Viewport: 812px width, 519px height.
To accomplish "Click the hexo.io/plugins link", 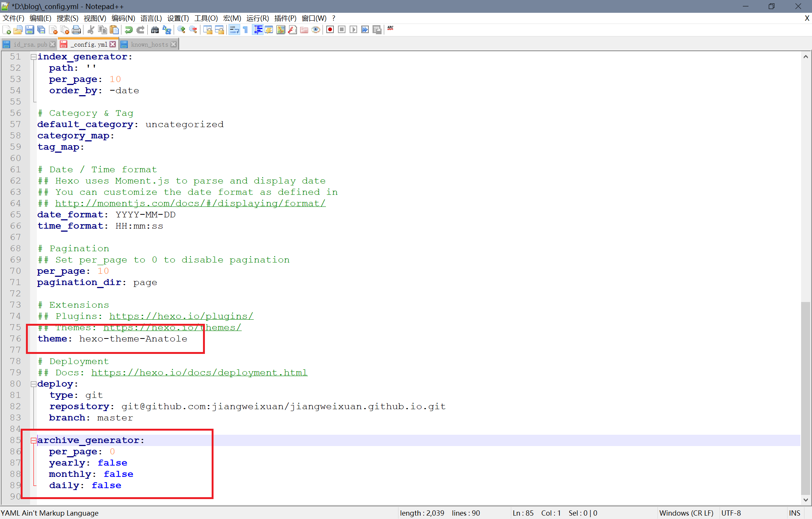I will 181,316.
